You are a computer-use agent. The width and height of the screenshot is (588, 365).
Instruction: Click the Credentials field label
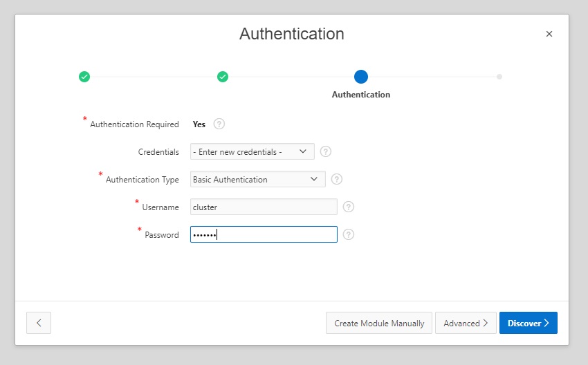click(x=158, y=152)
